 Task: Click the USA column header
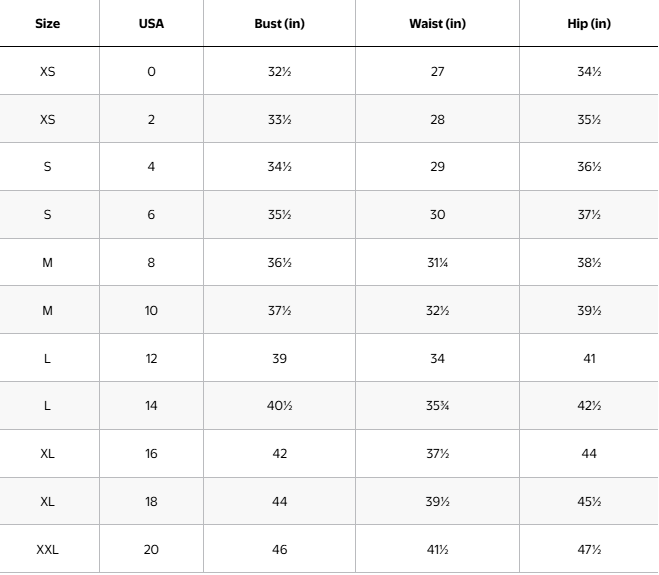(x=151, y=23)
